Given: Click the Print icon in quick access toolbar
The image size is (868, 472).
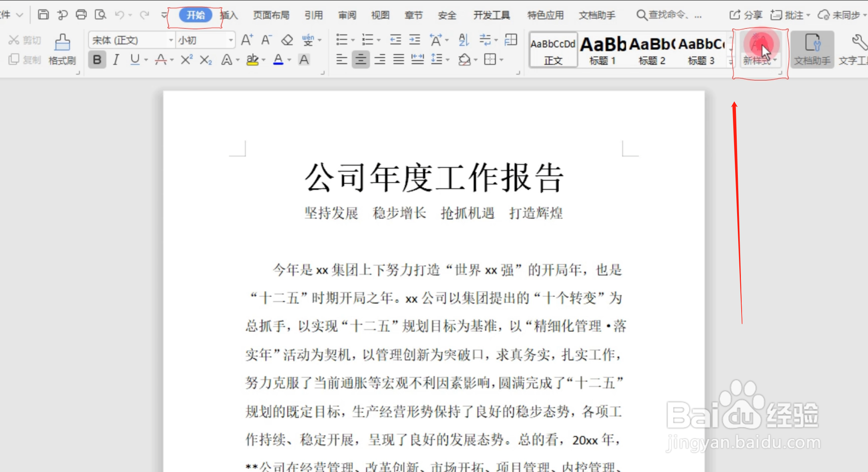Looking at the screenshot, I should click(81, 14).
